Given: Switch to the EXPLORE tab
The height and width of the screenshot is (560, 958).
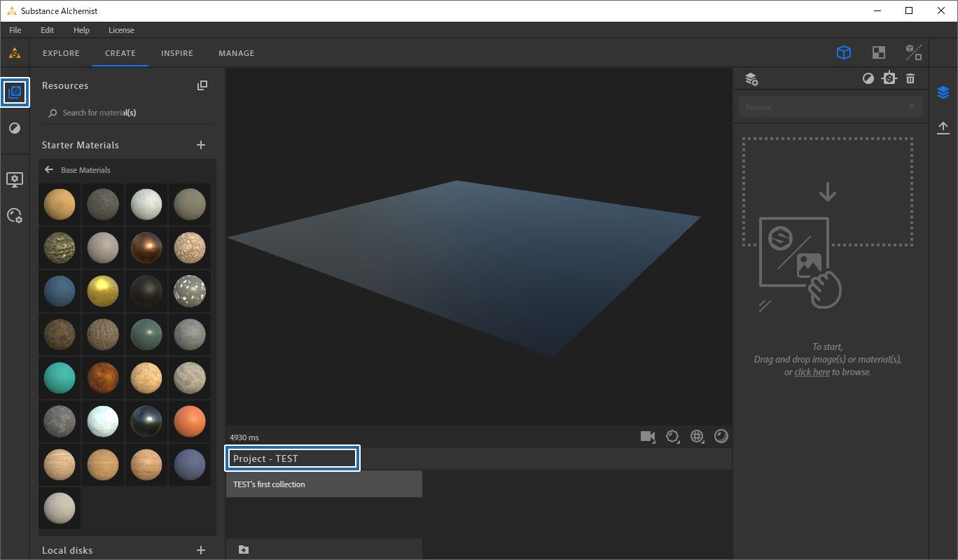Looking at the screenshot, I should point(61,53).
